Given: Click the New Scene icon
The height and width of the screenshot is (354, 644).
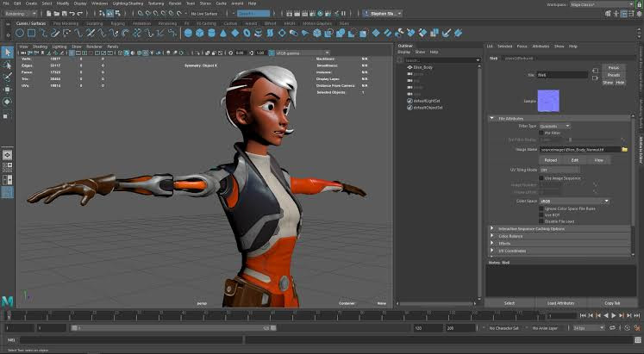Looking at the screenshot, I should 49,14.
